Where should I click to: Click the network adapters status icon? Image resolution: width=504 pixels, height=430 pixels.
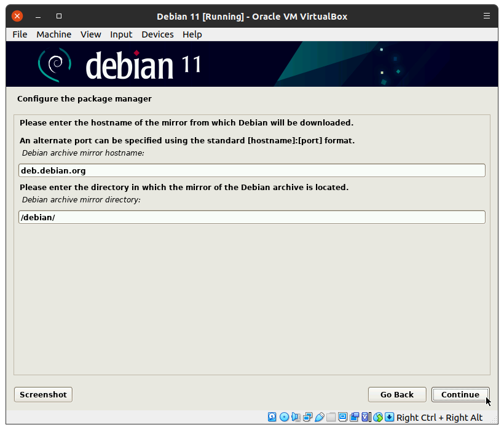[x=307, y=417]
